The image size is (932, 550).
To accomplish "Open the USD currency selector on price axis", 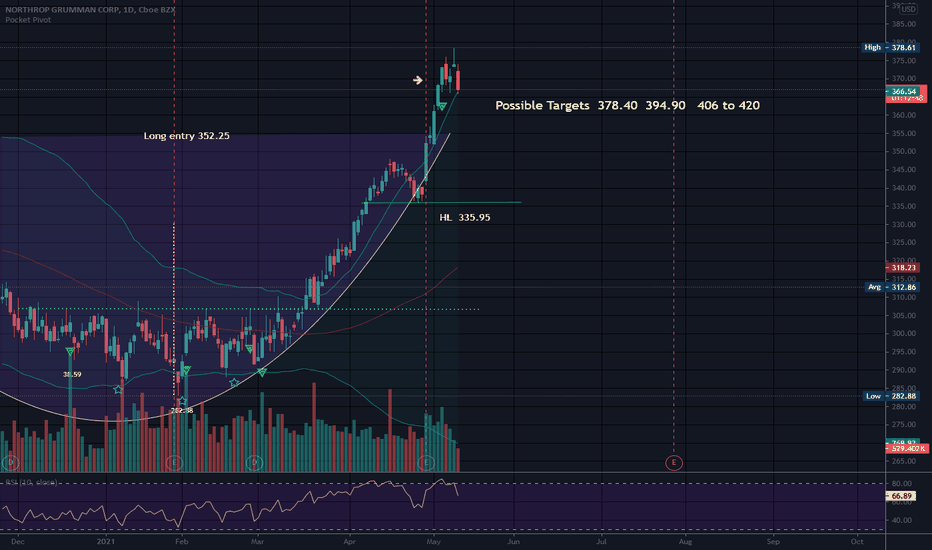I will pyautogui.click(x=908, y=9).
